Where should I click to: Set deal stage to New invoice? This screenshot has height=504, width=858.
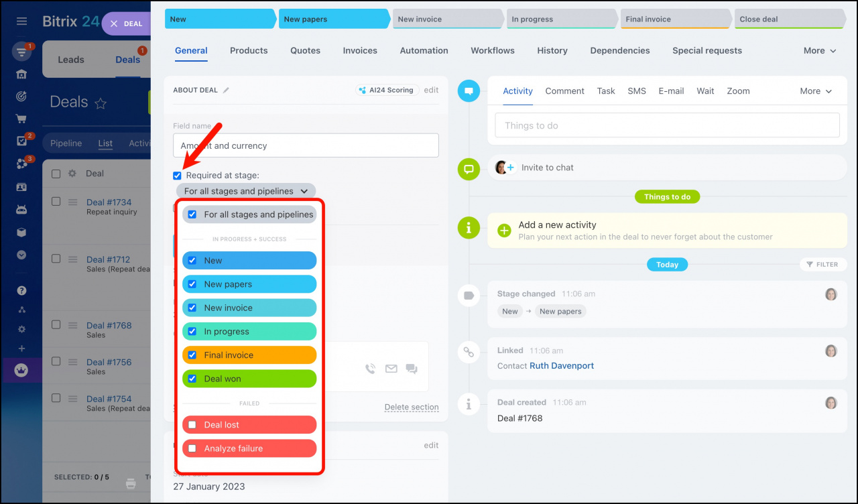[447, 19]
